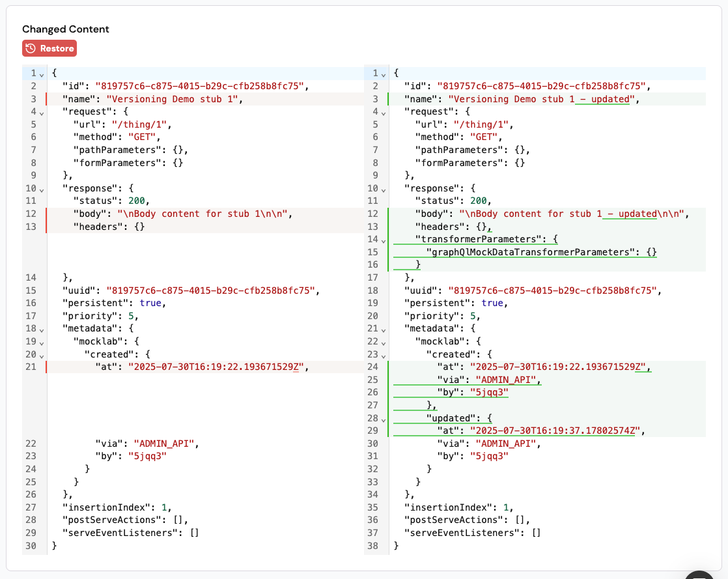Screen dimensions: 728x579
Task: Collapse "request" fold arrow in right pane
Action: pyautogui.click(x=384, y=113)
